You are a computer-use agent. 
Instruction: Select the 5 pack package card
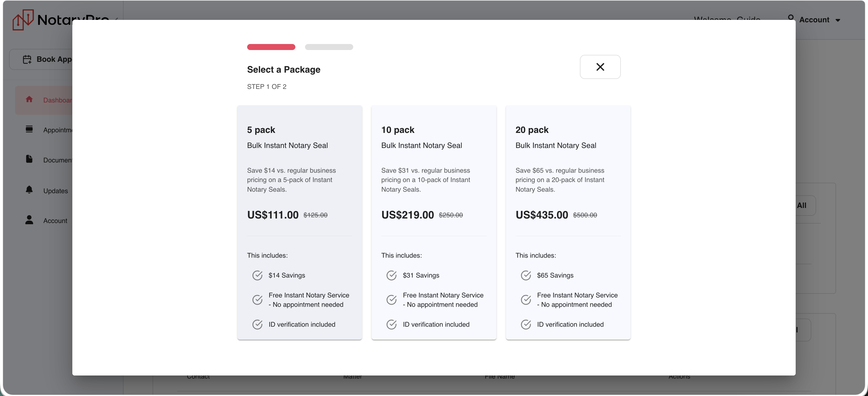(300, 222)
